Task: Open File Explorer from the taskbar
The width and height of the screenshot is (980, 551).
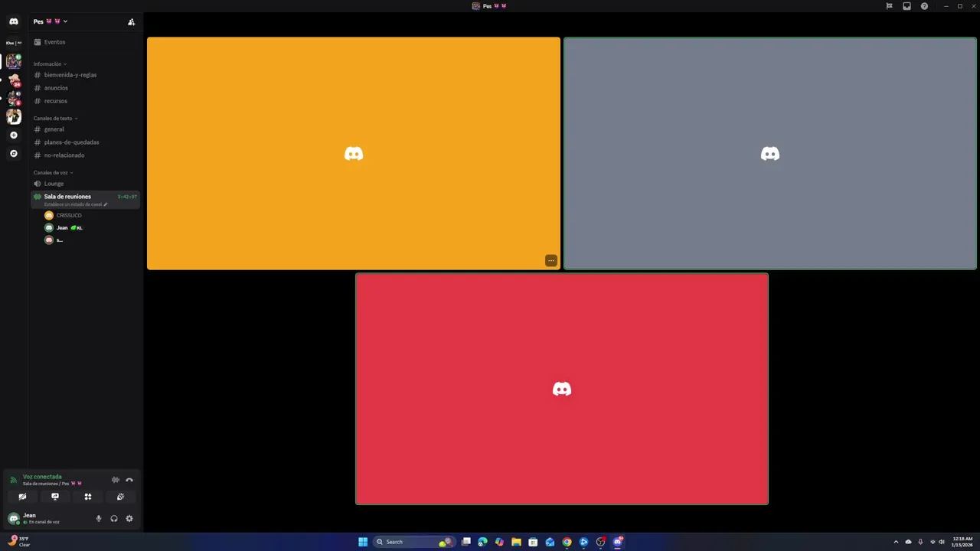Action: click(516, 542)
